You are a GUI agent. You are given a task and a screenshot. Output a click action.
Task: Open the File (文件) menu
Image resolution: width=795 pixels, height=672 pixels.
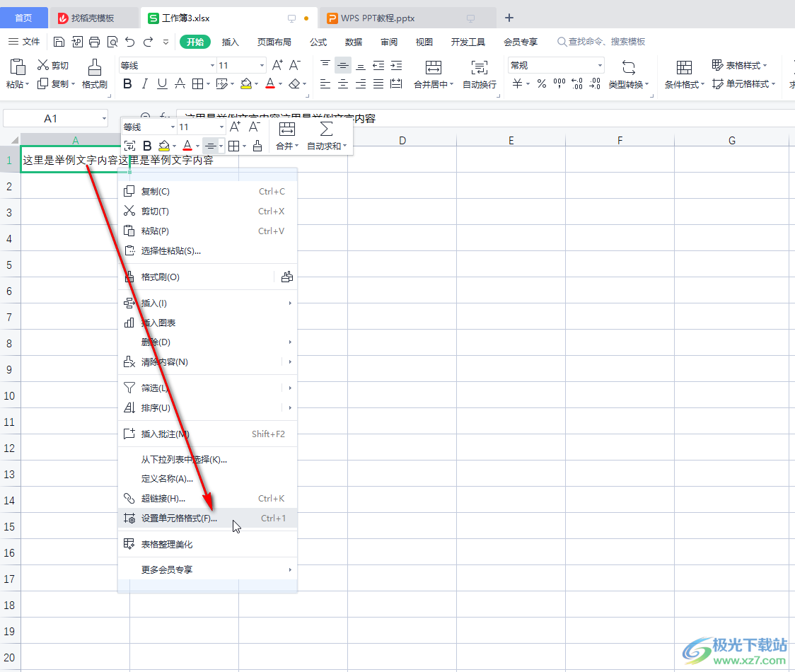click(x=24, y=42)
